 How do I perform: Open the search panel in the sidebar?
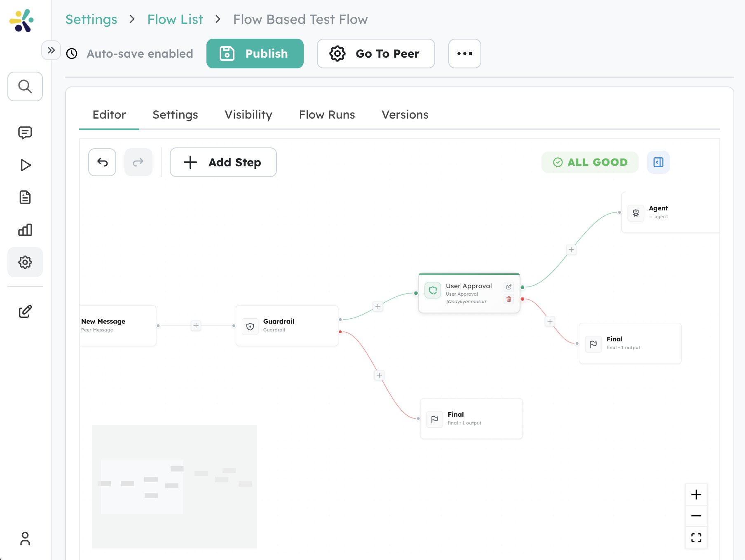pos(25,86)
